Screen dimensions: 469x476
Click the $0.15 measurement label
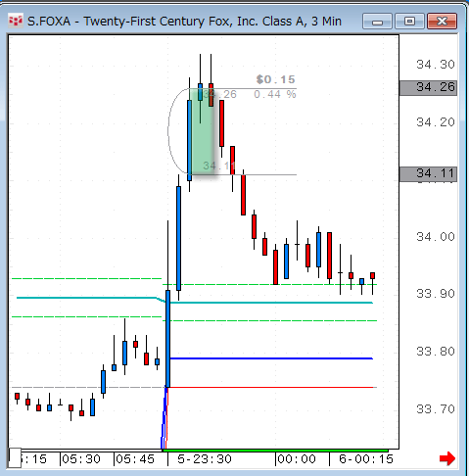(x=276, y=79)
